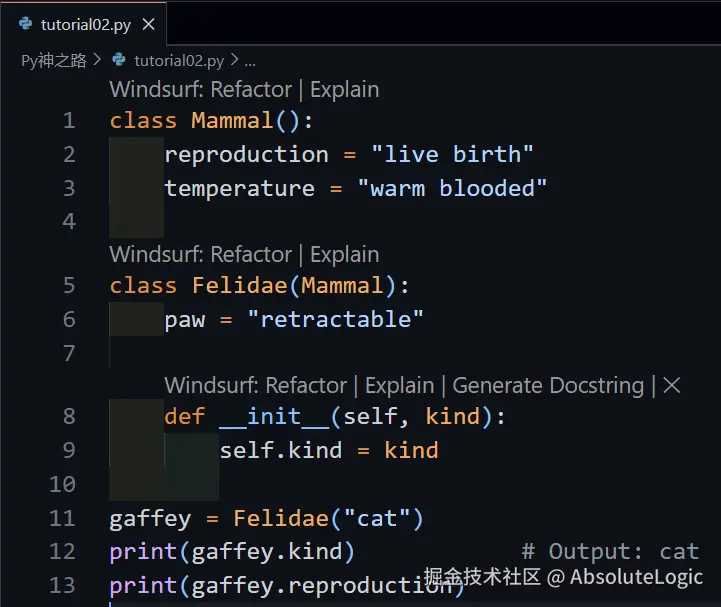Viewport: 721px width, 607px height.
Task: Click print on line 12
Action: point(143,552)
